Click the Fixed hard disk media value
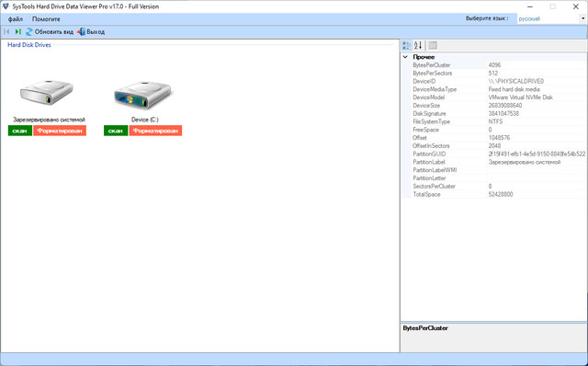 click(514, 89)
